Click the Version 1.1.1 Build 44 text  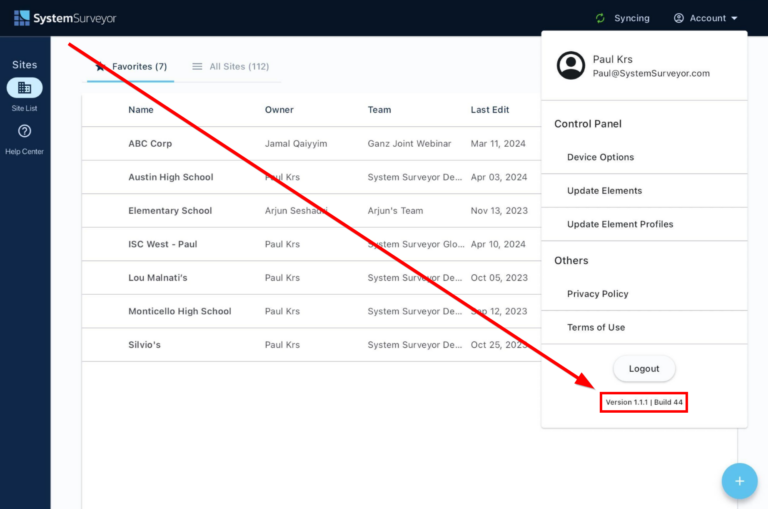click(x=644, y=402)
